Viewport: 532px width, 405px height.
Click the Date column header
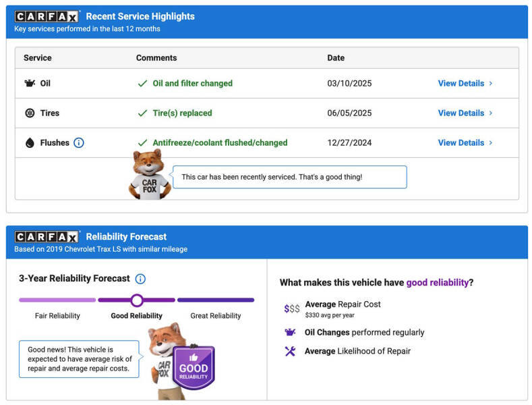coord(336,58)
